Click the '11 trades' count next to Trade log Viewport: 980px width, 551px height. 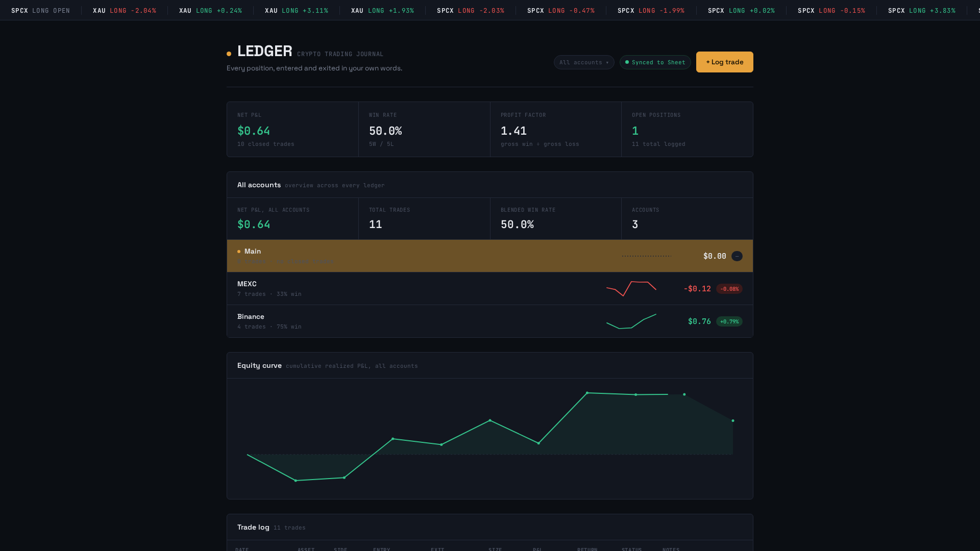tap(289, 528)
